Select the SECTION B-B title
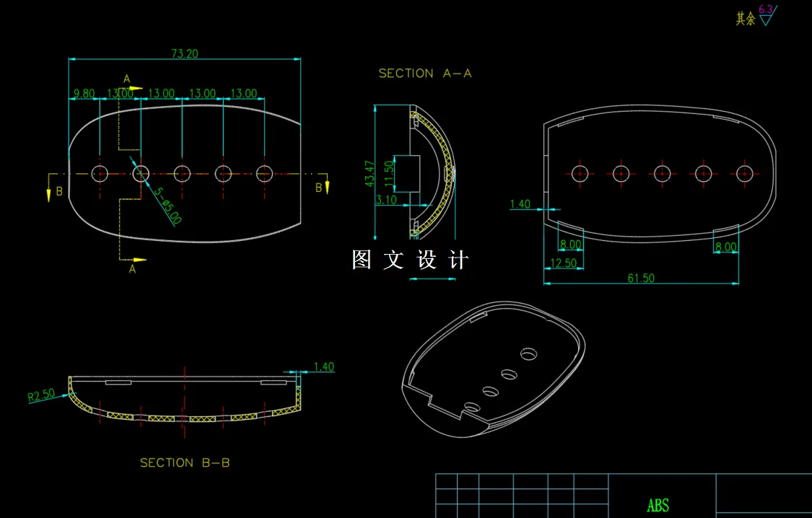 click(185, 462)
